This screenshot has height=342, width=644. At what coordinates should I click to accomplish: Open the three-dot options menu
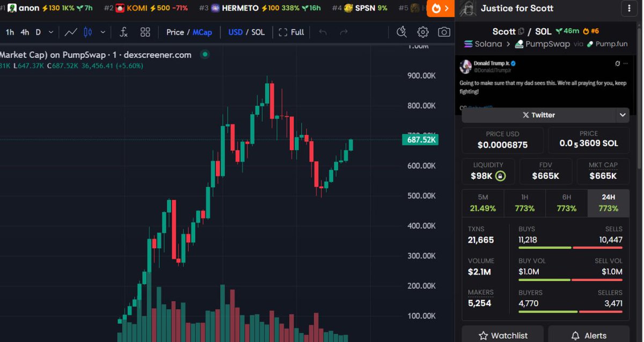[629, 9]
